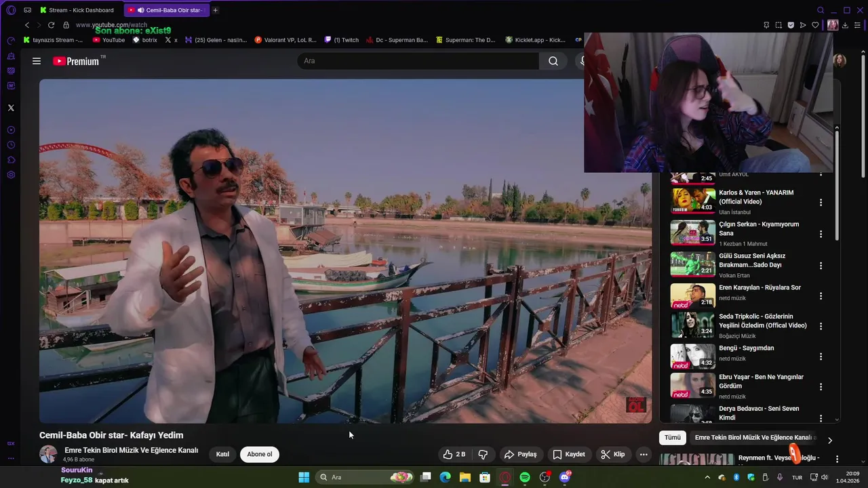Show next filter chips arrow
Image resolution: width=868 pixels, height=488 pixels.
829,440
